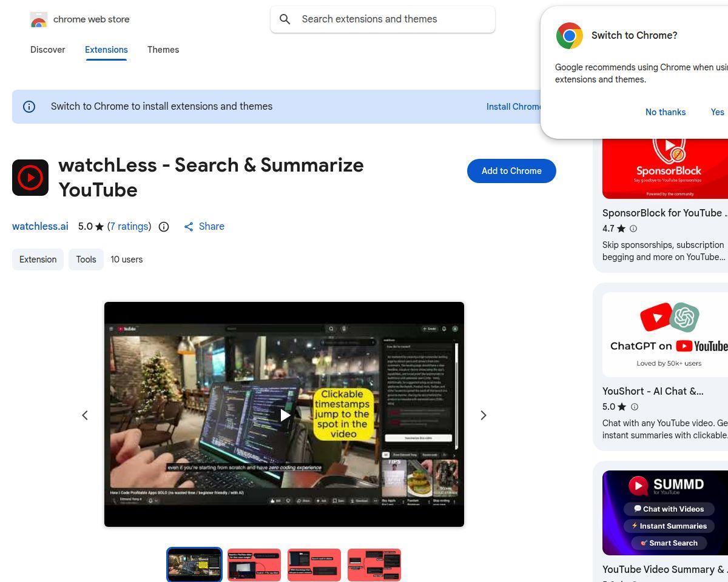Open the watchless.ai link

coord(40,226)
